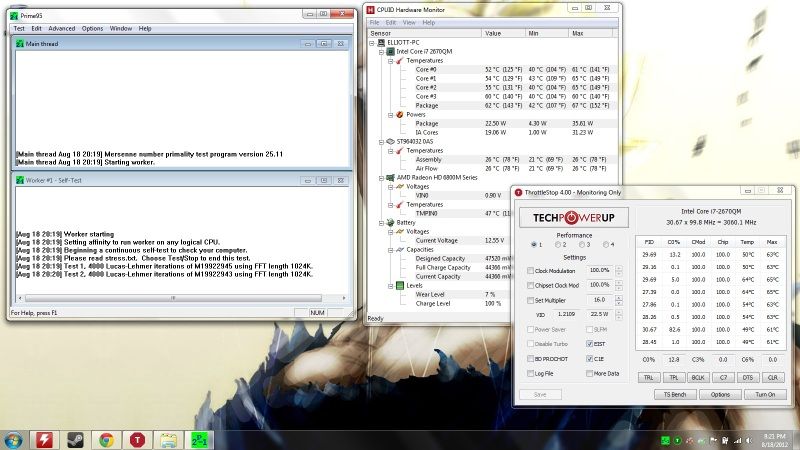Screen dimensions: 800x450
Task: Switch to ThrottleStop on the taskbar
Action: (137, 440)
